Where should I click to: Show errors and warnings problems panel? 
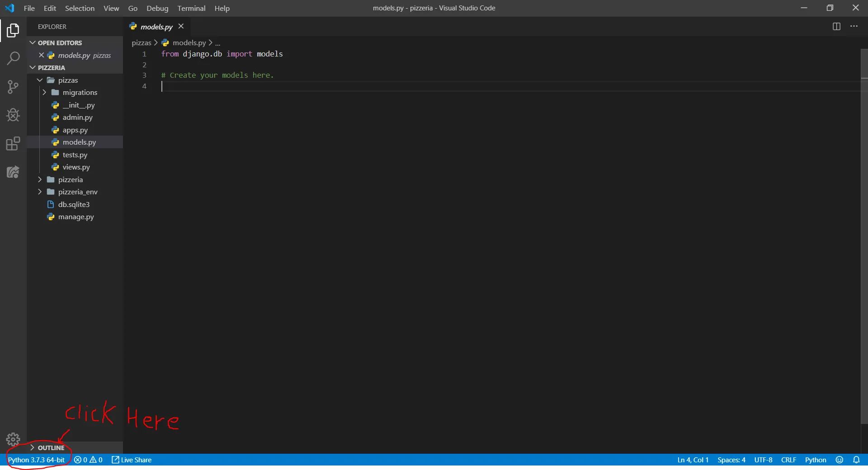click(x=88, y=460)
